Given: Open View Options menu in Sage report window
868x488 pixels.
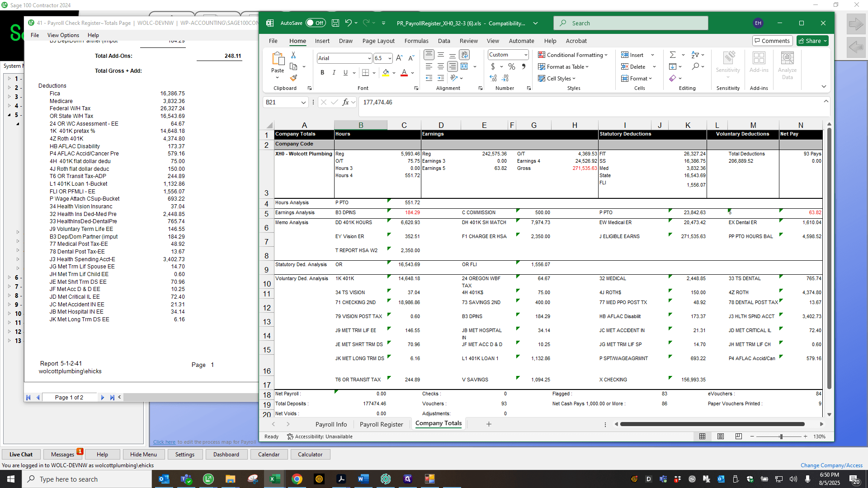Looking at the screenshot, I should tap(63, 35).
